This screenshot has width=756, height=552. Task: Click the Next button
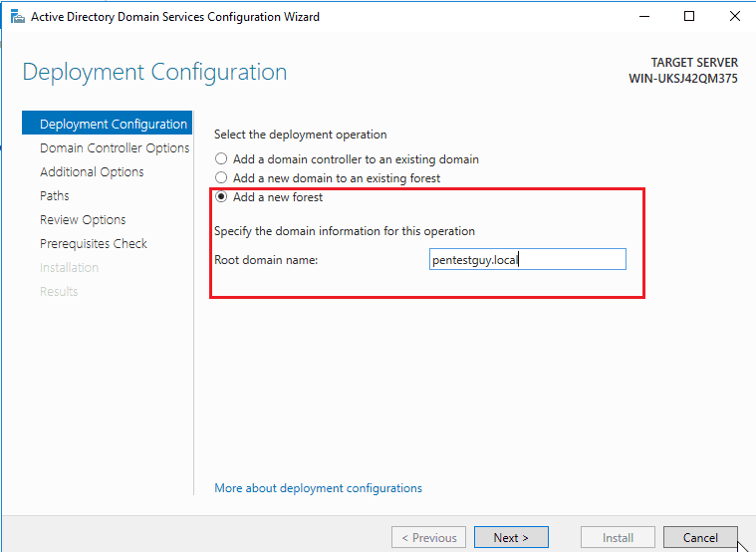[511, 537]
